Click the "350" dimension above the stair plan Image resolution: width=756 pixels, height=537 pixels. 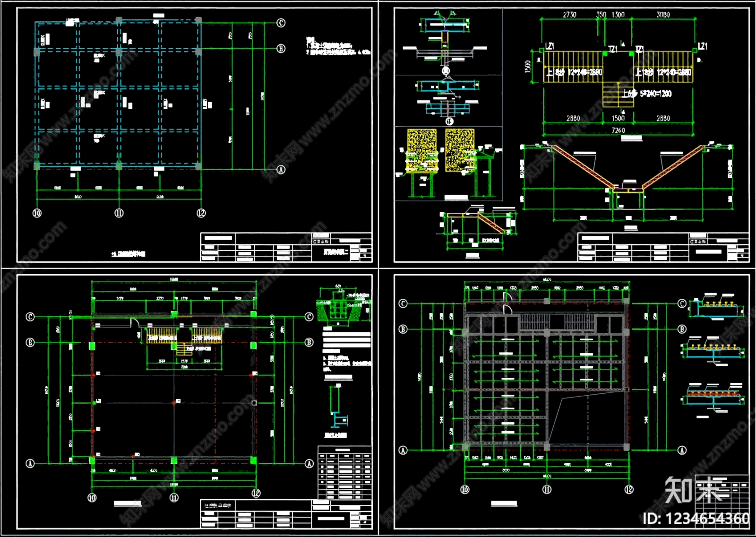[x=601, y=15]
